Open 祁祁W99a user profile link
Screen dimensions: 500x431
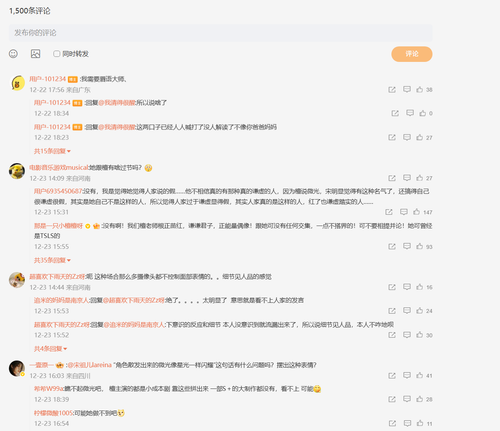coord(49,389)
